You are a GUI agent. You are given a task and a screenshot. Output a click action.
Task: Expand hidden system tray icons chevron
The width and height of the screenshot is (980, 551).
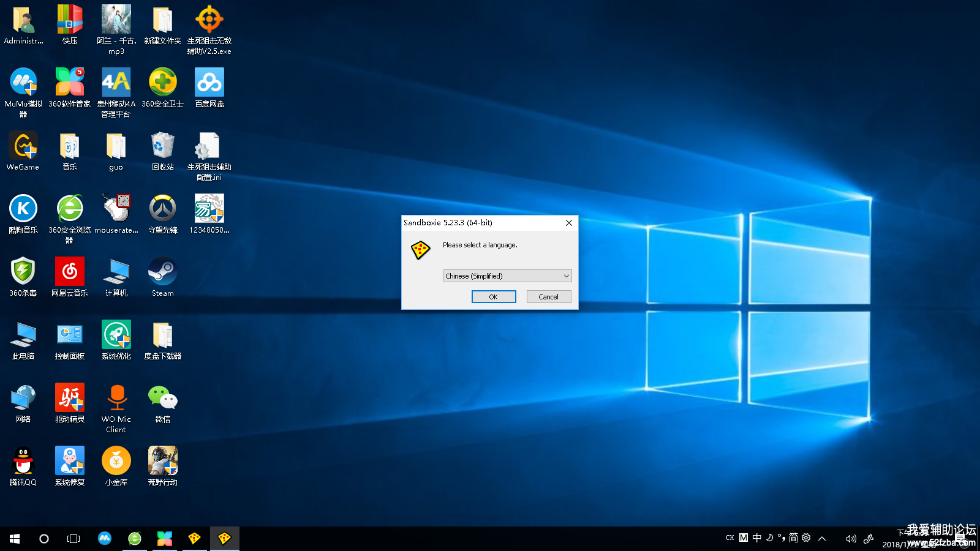(x=822, y=538)
